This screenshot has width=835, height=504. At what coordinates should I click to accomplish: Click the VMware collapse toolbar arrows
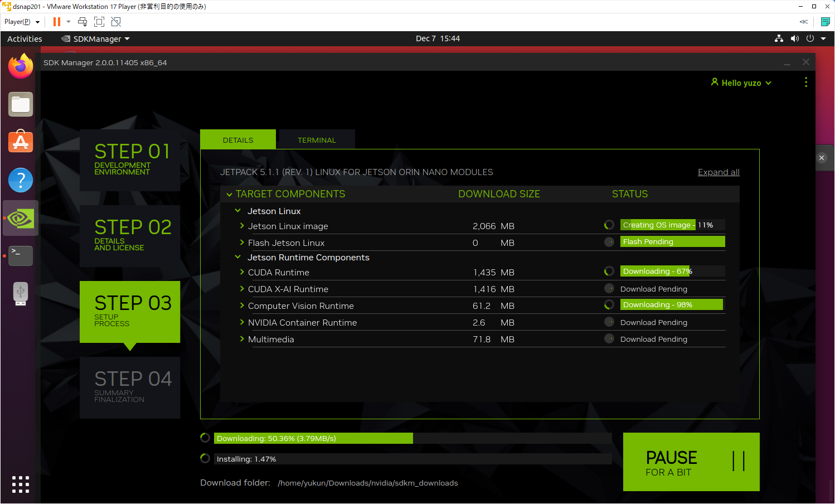point(804,22)
